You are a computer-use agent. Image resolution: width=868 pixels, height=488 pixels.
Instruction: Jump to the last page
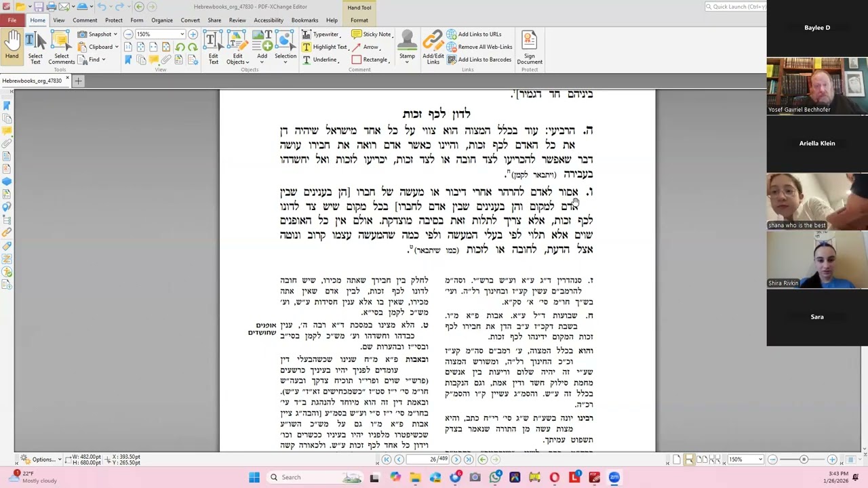point(469,460)
